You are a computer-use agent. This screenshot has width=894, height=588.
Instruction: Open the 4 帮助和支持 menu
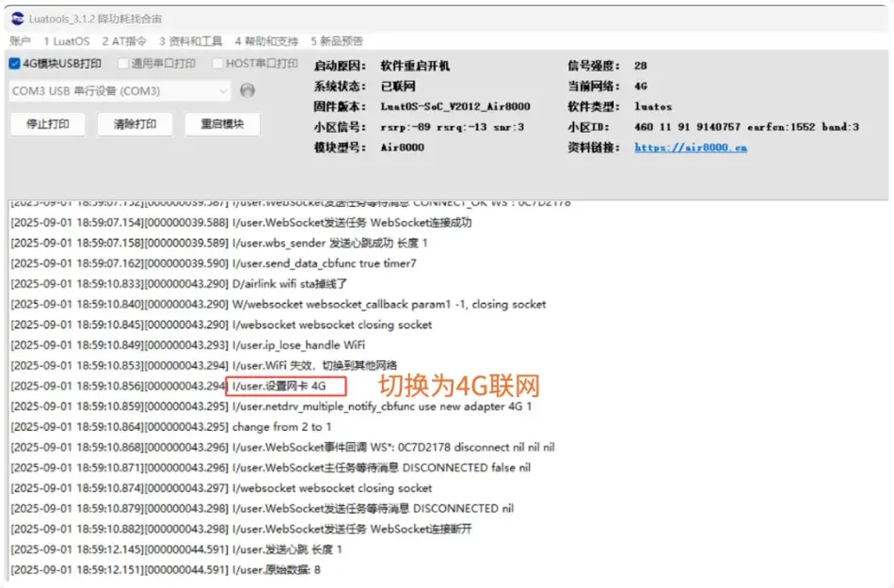tap(266, 41)
